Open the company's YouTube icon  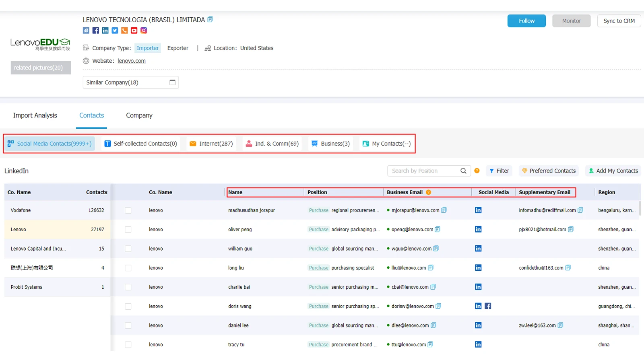pos(134,31)
